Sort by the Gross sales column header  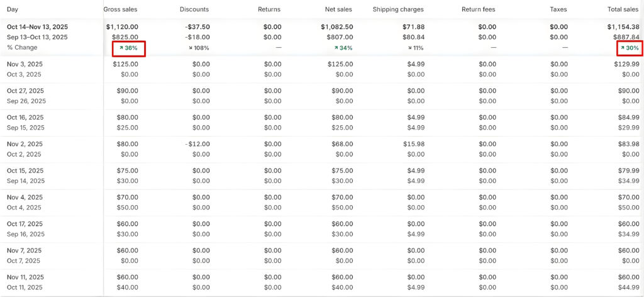(120, 9)
